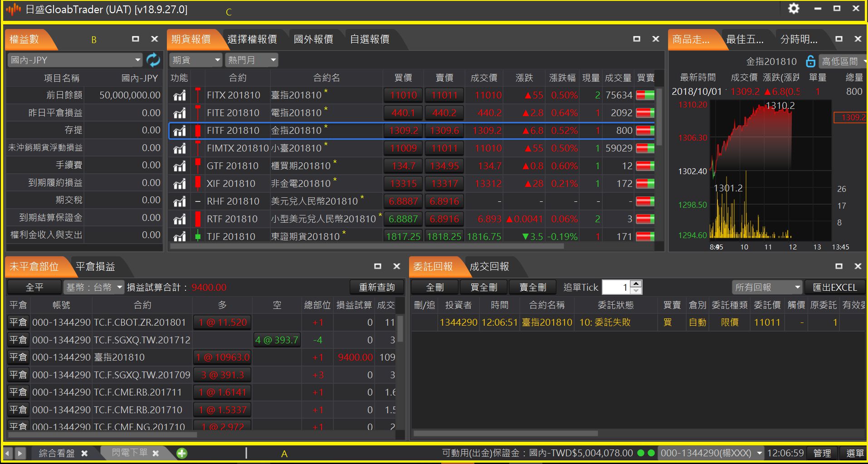The height and width of the screenshot is (464, 868).
Task: Increase the 追單Tick stepper value
Action: pyautogui.click(x=636, y=284)
